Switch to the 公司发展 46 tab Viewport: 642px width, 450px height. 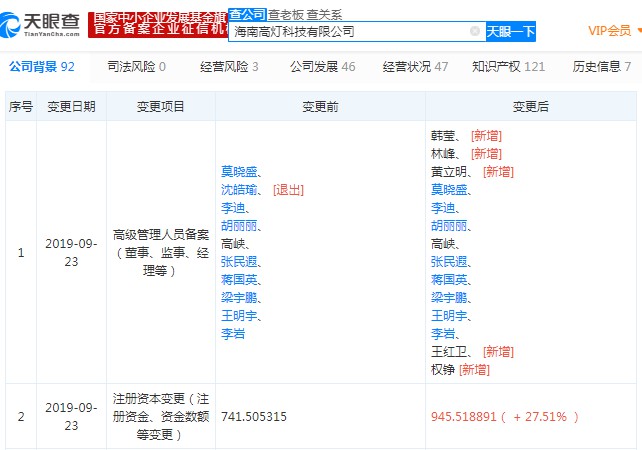pos(323,66)
